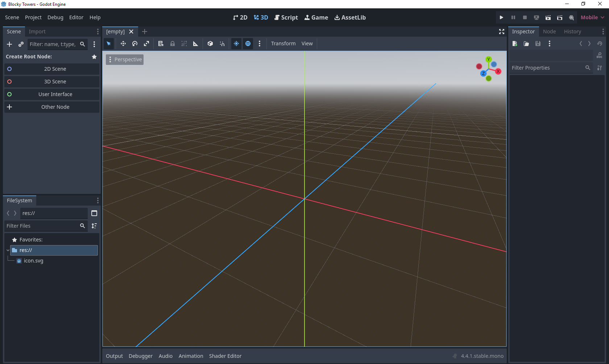The height and width of the screenshot is (364, 609).
Task: Open sun and environment settings menu
Action: coord(260,44)
